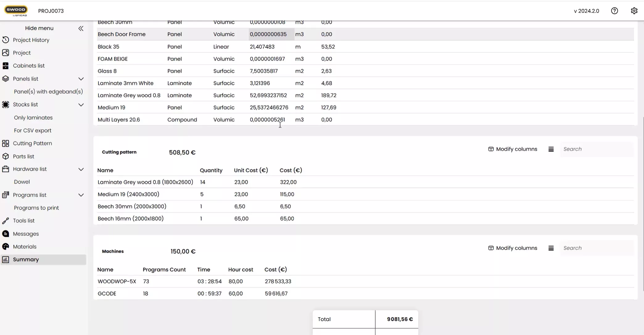Go to Cabinets list

(29, 66)
